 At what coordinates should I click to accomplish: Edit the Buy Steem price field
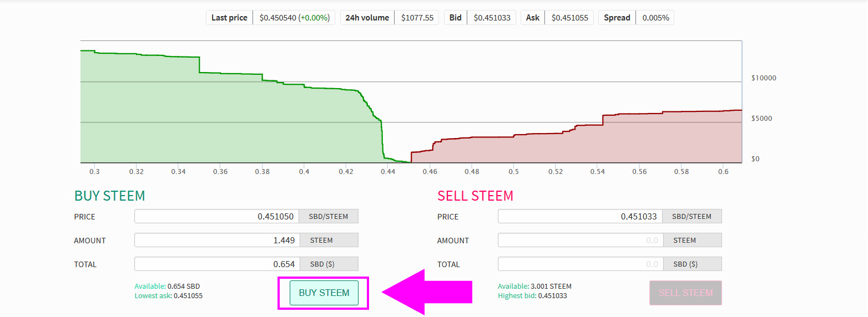click(217, 216)
